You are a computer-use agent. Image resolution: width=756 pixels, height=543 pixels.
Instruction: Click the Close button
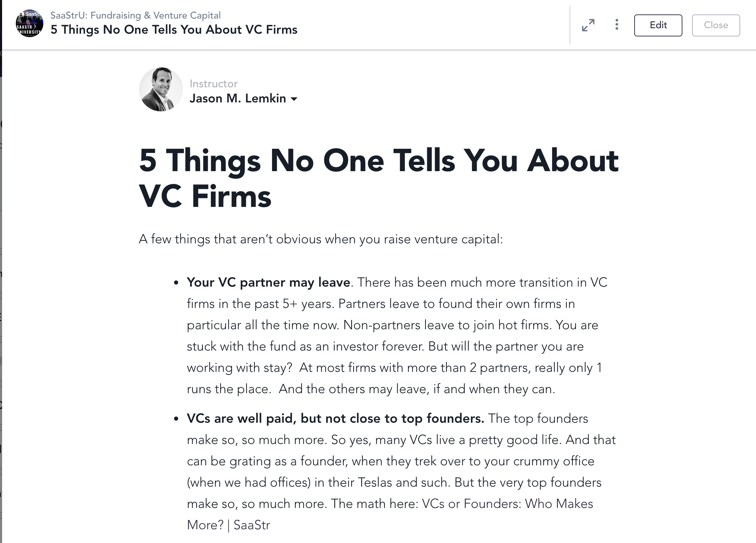(x=715, y=25)
